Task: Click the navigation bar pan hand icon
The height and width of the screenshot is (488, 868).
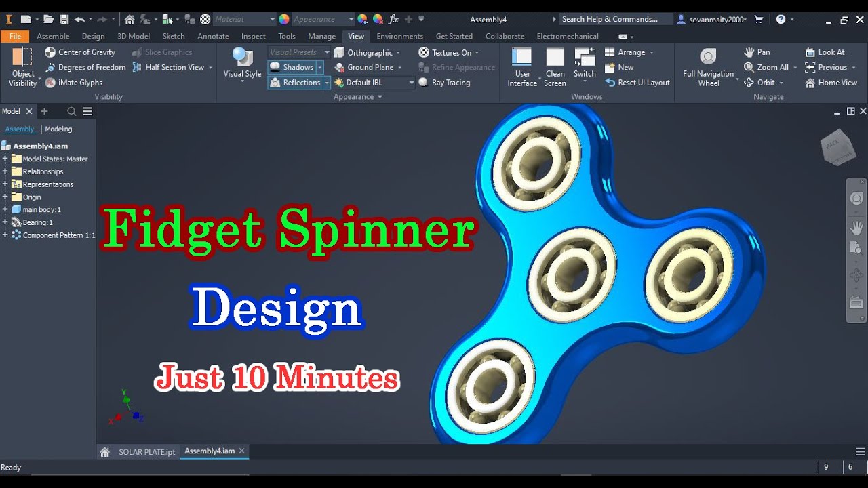Action: coord(856,228)
